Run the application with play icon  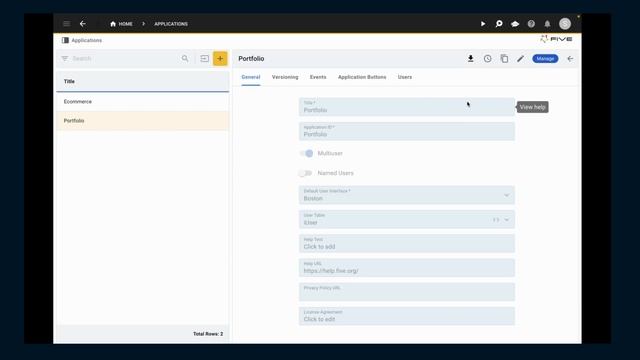483,24
